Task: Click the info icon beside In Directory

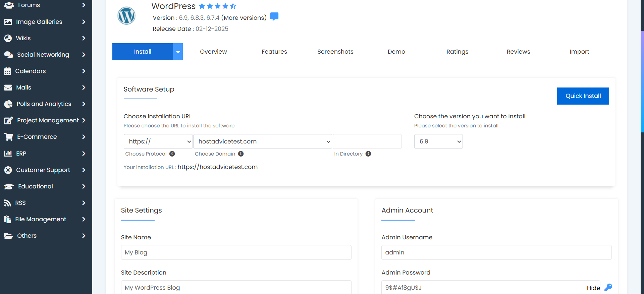Action: click(x=368, y=154)
